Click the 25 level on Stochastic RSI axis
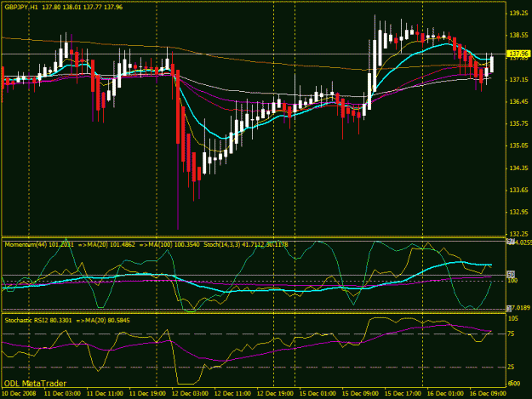This screenshot has height=399, width=532. coord(511,368)
